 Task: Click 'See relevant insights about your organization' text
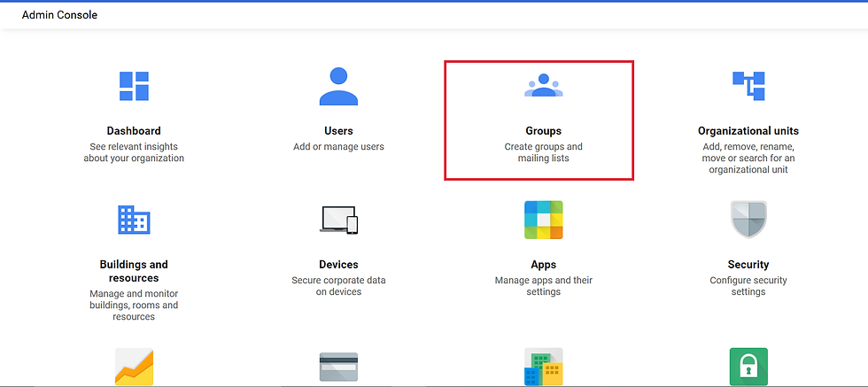tap(134, 152)
